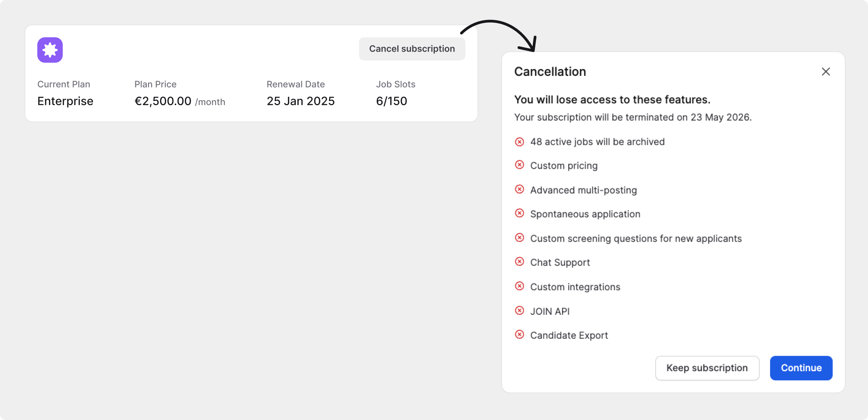868x420 pixels.
Task: Click red X icon beside Custom screening questions
Action: (x=519, y=238)
